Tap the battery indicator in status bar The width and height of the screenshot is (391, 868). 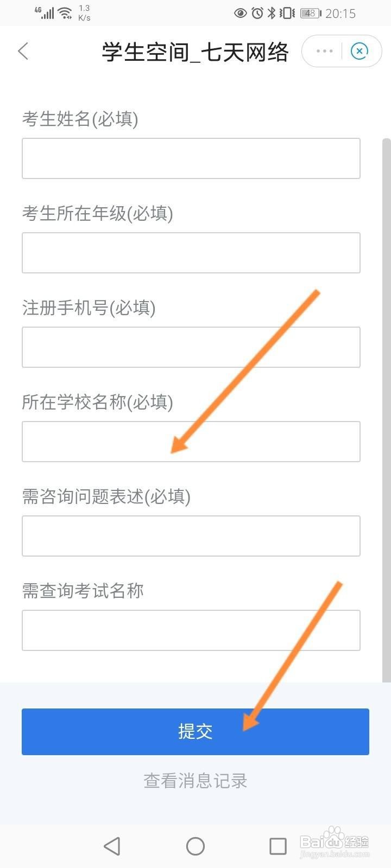(310, 13)
